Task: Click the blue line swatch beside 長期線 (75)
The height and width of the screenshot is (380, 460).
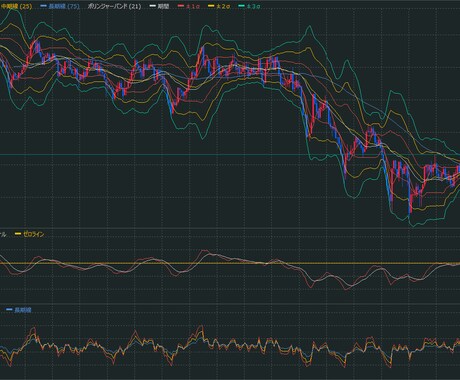Action: 43,6
